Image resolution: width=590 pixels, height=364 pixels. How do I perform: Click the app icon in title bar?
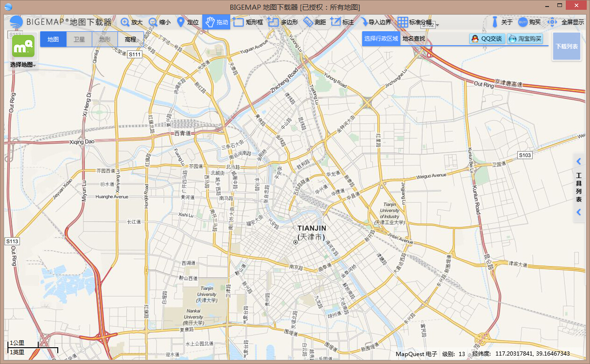[8, 7]
